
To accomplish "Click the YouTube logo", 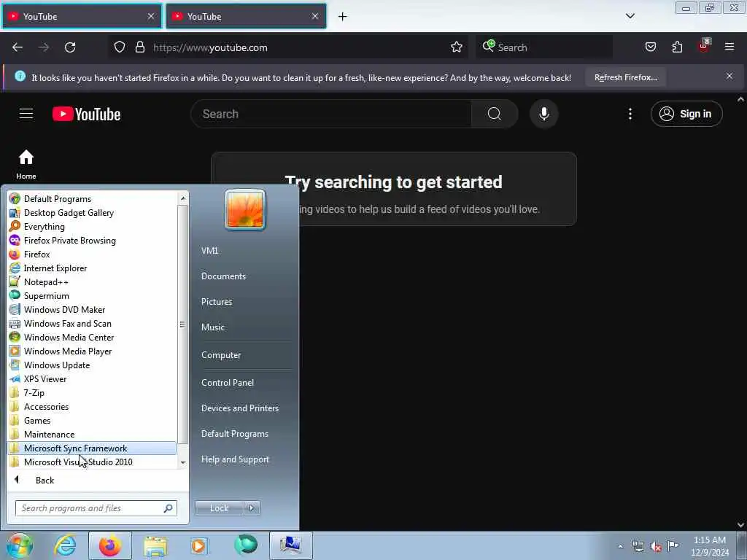I will 86,114.
